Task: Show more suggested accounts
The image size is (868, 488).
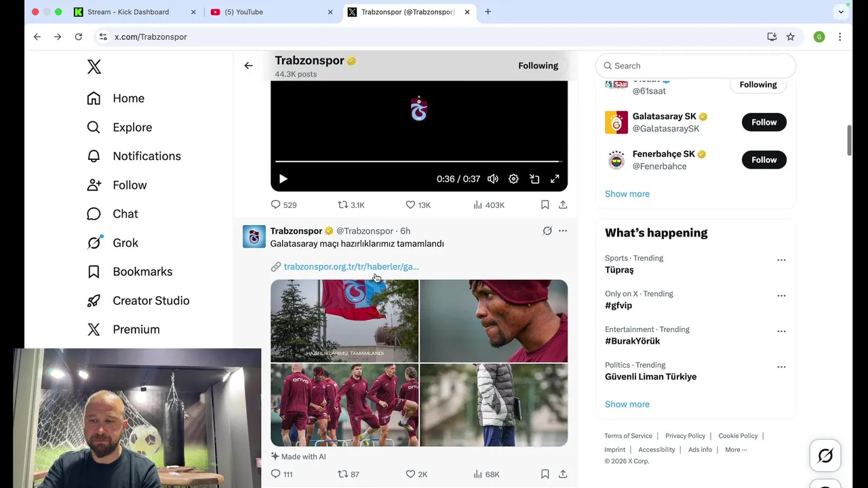Action: [x=627, y=194]
